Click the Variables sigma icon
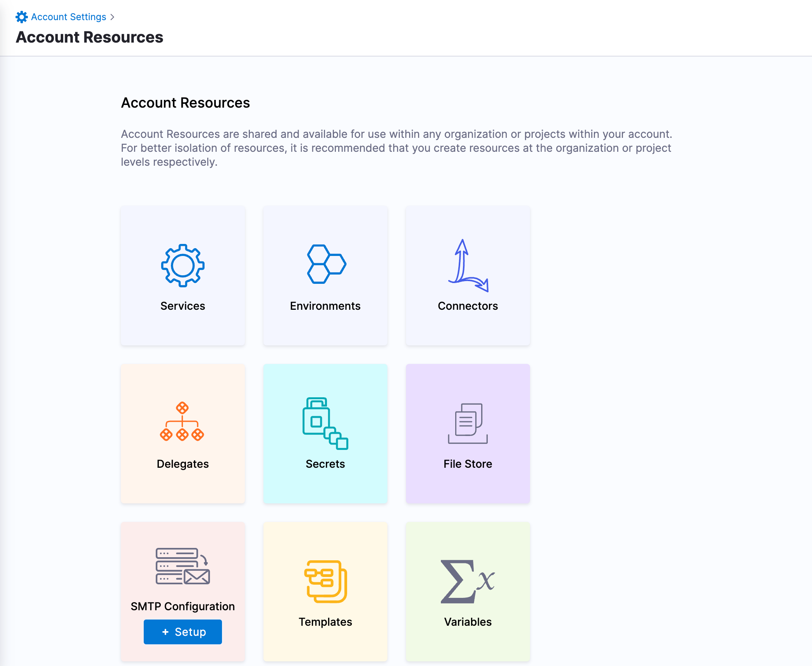The height and width of the screenshot is (666, 812). [467, 581]
